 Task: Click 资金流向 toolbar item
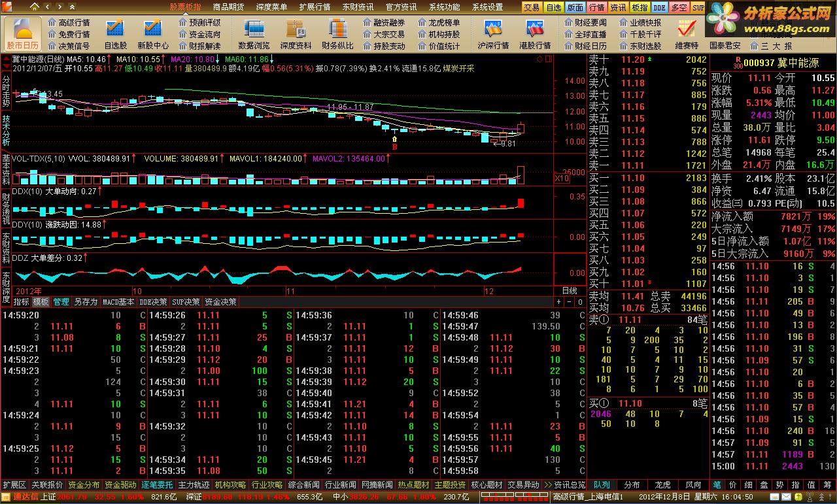point(199,34)
